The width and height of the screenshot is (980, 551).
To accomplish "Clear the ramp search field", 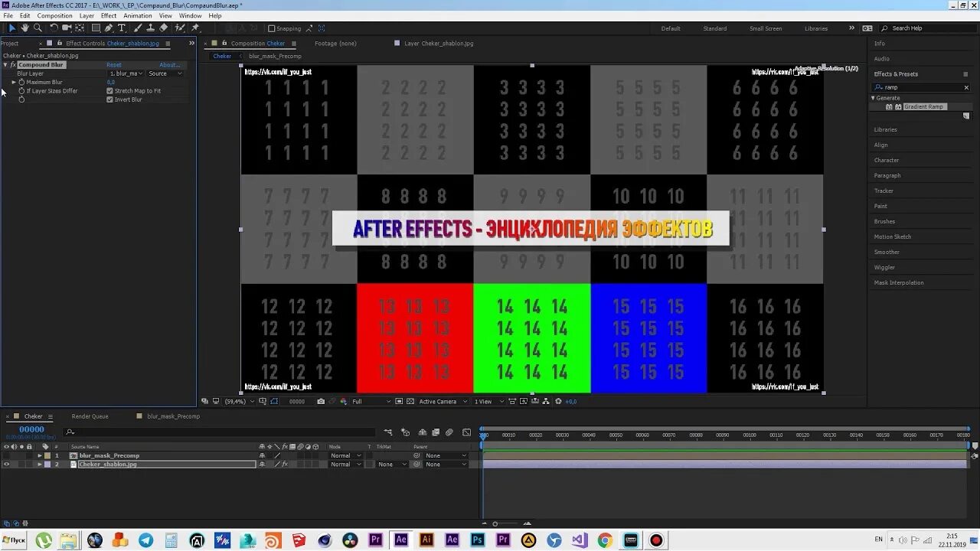I will pyautogui.click(x=966, y=87).
